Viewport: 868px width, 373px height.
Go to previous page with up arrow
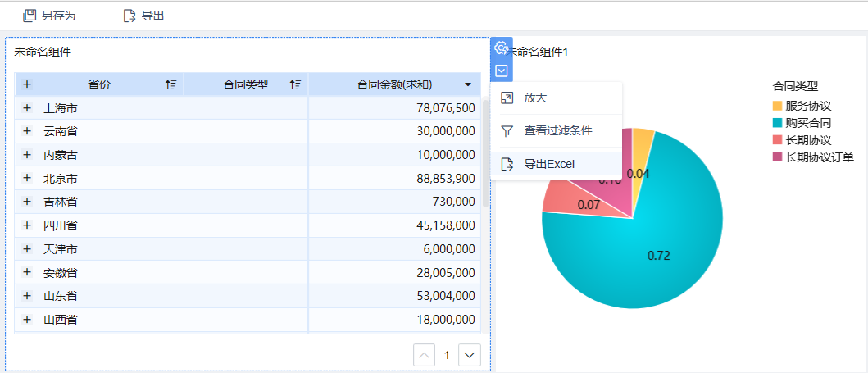(424, 355)
